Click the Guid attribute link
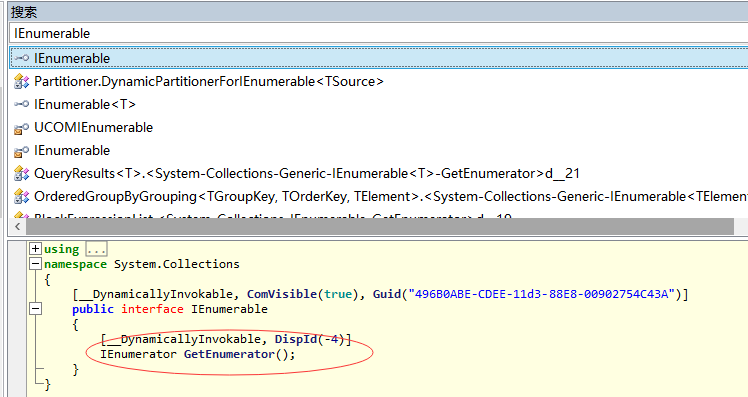Image resolution: width=748 pixels, height=397 pixels. click(387, 294)
